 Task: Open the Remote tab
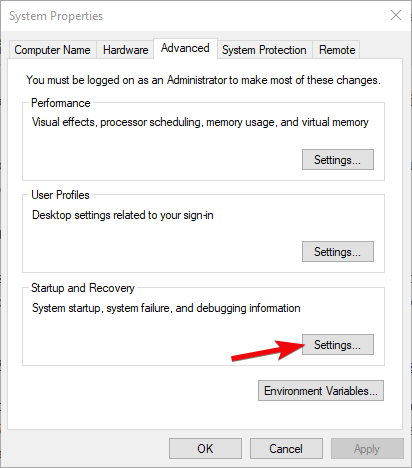337,50
